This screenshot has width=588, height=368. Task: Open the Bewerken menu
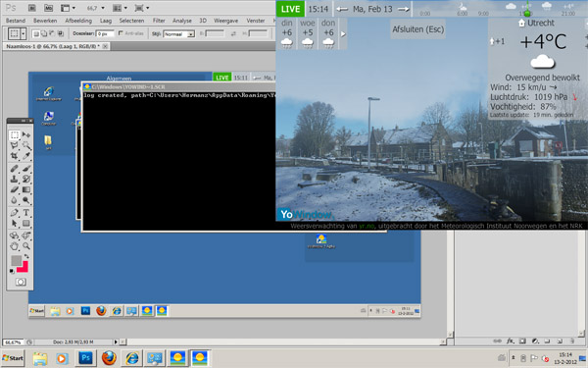pos(45,21)
